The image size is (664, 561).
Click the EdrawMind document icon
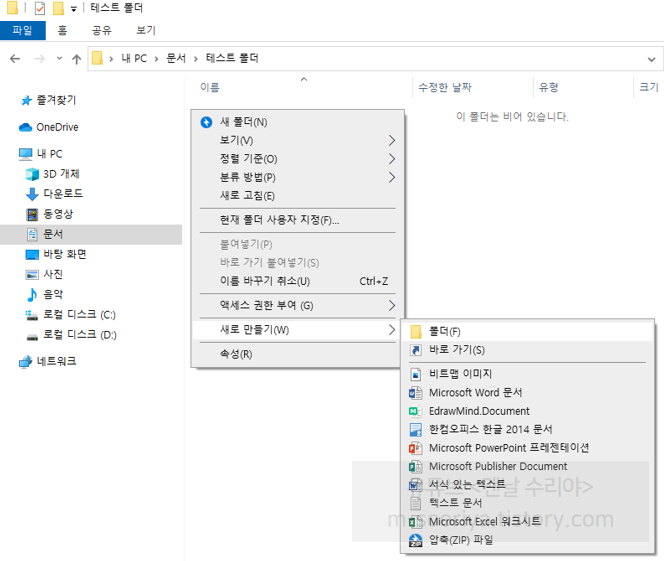(415, 411)
